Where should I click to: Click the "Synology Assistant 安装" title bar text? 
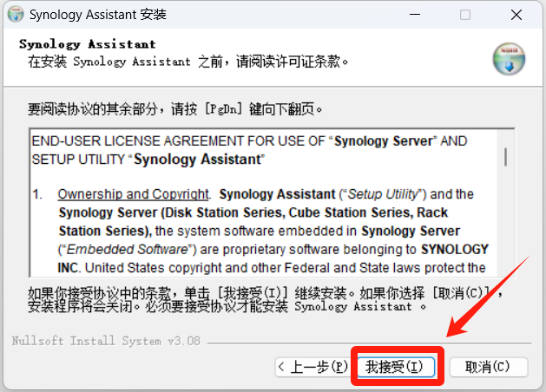click(x=97, y=16)
